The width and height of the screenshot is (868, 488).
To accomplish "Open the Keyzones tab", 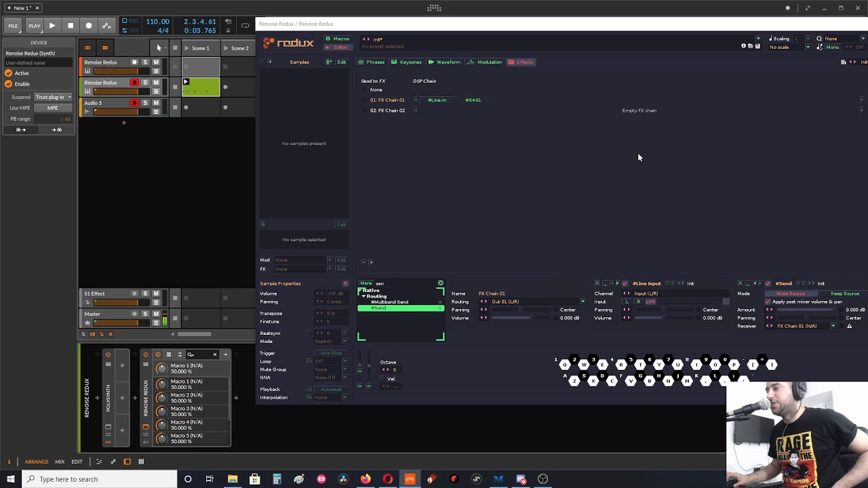I will pos(407,62).
